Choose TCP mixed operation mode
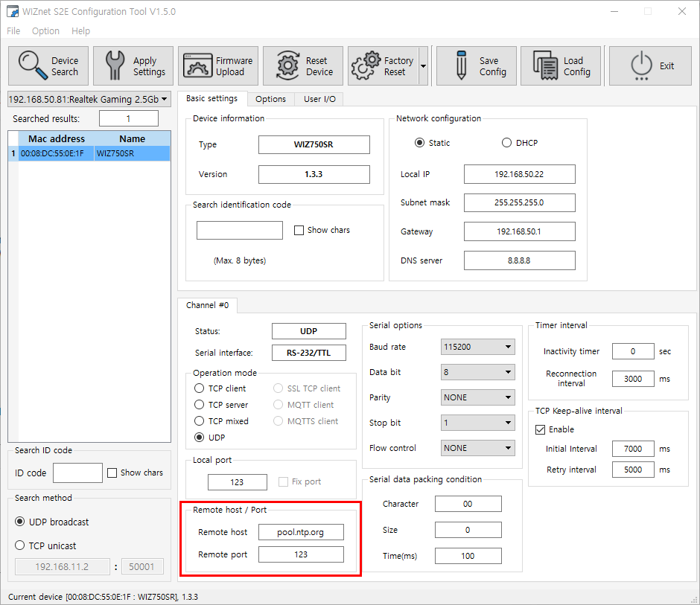 click(199, 421)
